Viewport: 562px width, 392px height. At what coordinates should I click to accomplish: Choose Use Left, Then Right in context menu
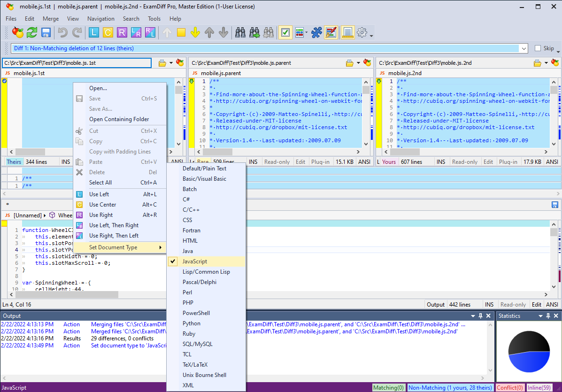tap(120, 225)
